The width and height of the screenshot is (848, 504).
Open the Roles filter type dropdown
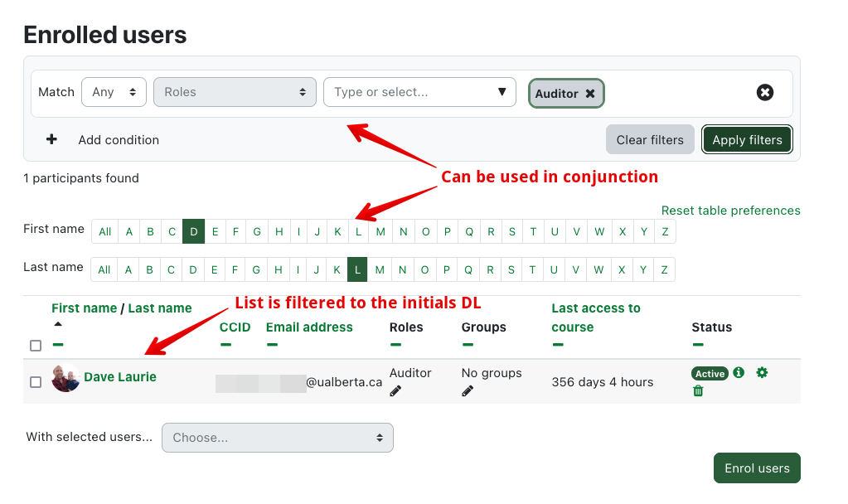coord(235,92)
